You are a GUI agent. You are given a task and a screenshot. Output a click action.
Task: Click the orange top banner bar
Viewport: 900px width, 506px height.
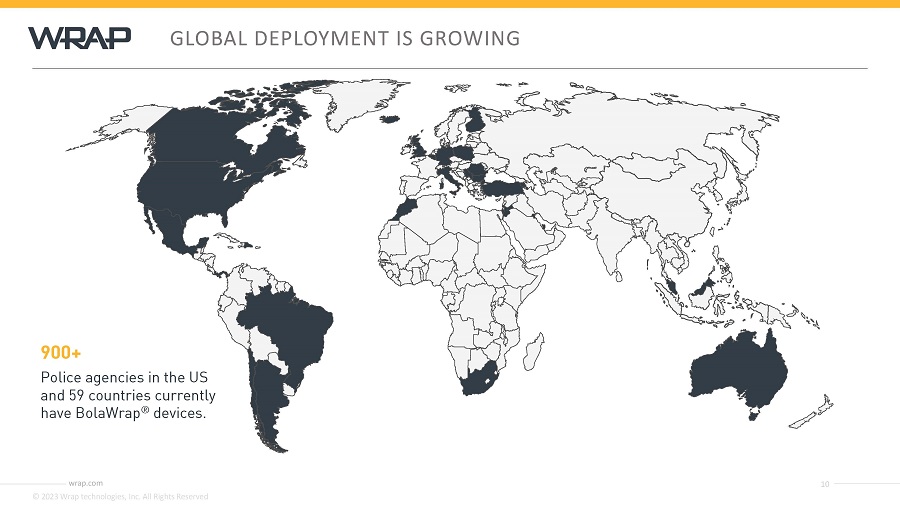click(x=450, y=3)
